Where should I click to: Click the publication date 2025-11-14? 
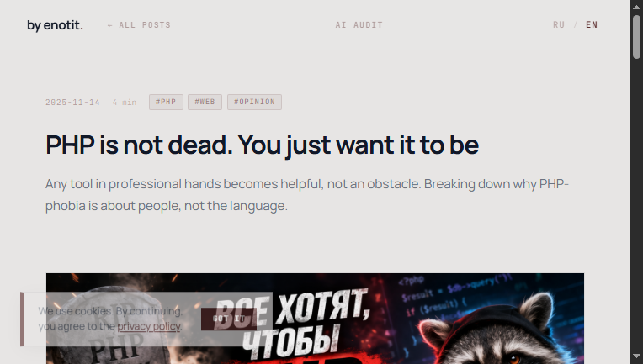(x=72, y=103)
